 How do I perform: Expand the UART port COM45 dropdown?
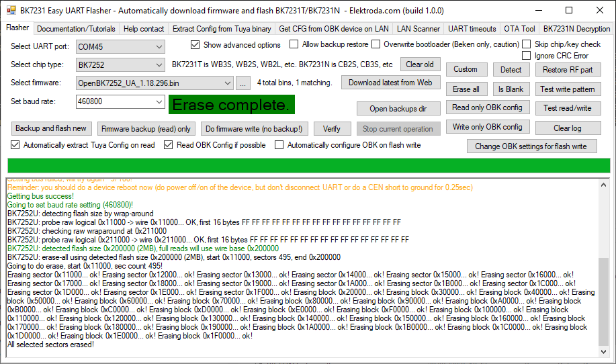[x=159, y=47]
